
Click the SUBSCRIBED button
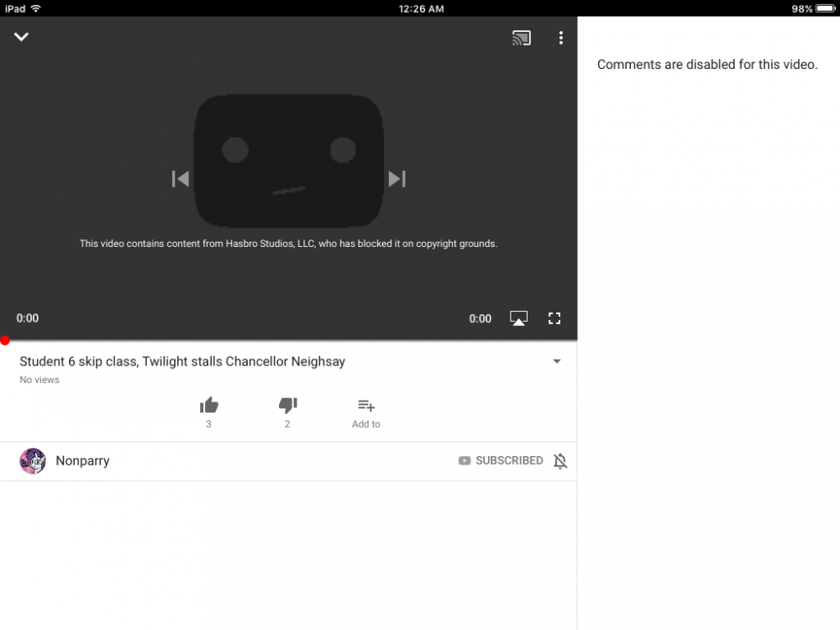(x=501, y=460)
